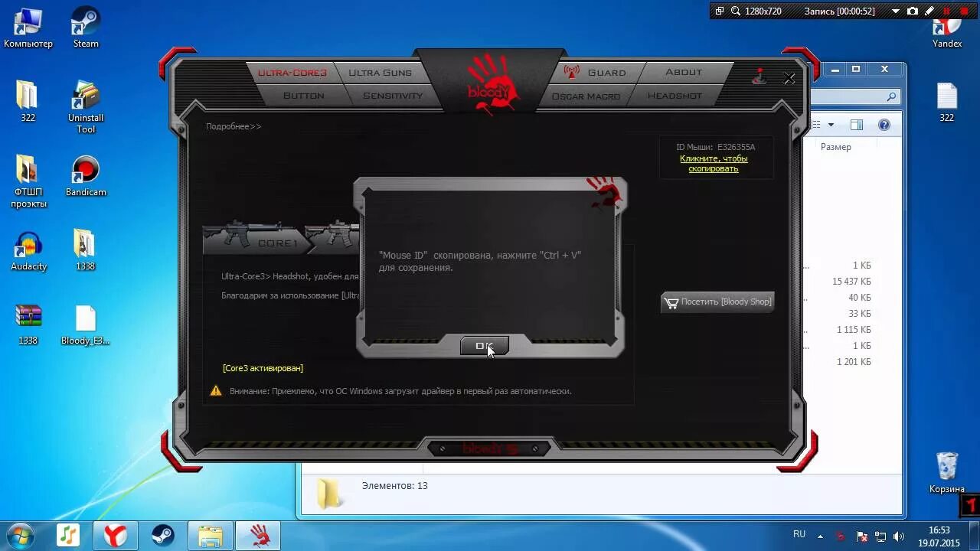Click the Bandicam window target icon
The image size is (980, 551).
[x=720, y=11]
